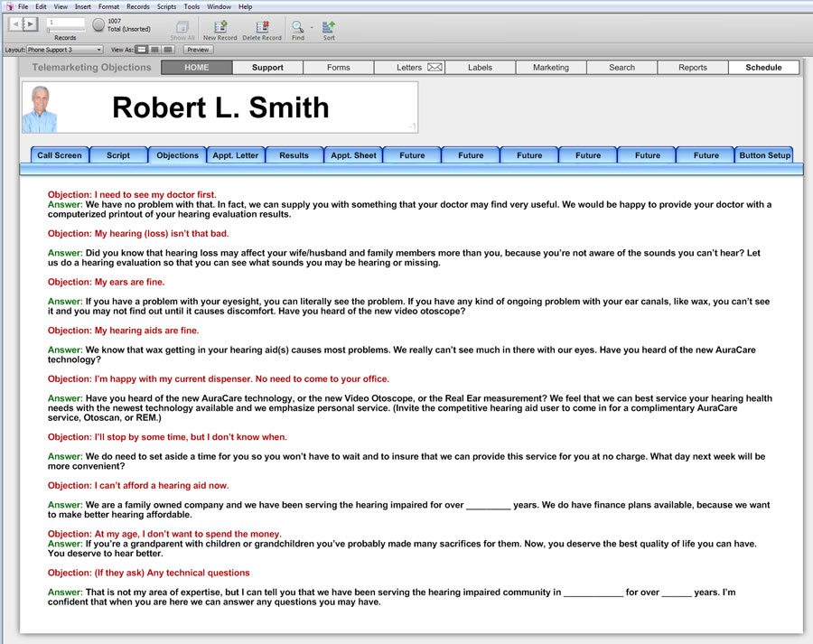Screen dimensions: 813x644
Task: Open the Help menu
Action: (245, 6)
